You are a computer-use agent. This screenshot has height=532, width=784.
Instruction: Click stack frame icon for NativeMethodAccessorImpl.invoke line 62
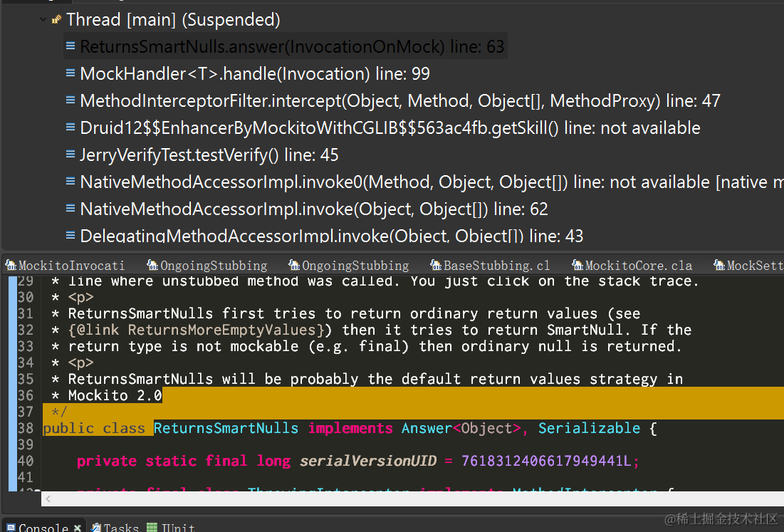[x=70, y=208]
